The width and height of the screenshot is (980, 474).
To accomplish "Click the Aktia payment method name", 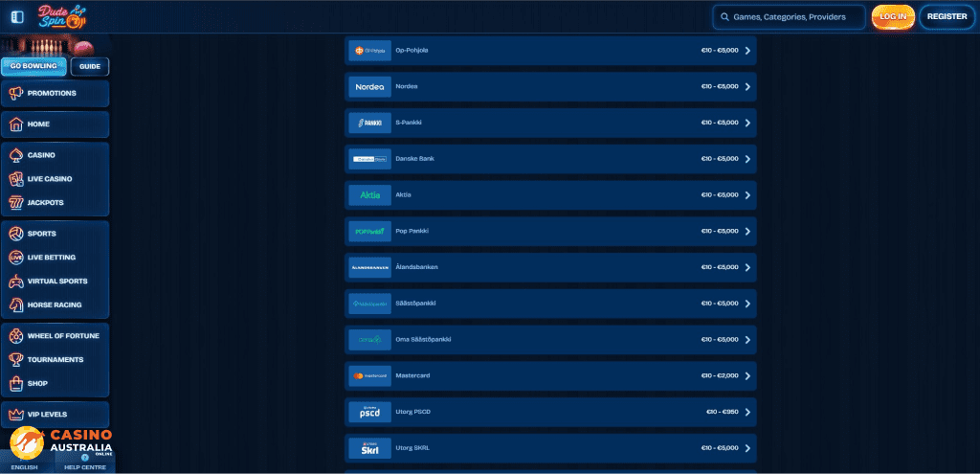I will coord(403,195).
